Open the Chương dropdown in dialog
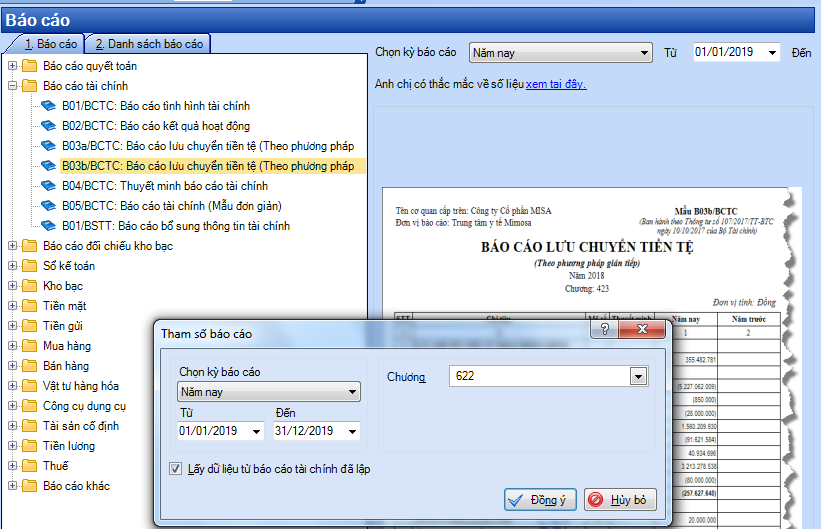Image resolution: width=821 pixels, height=529 pixels. (639, 376)
